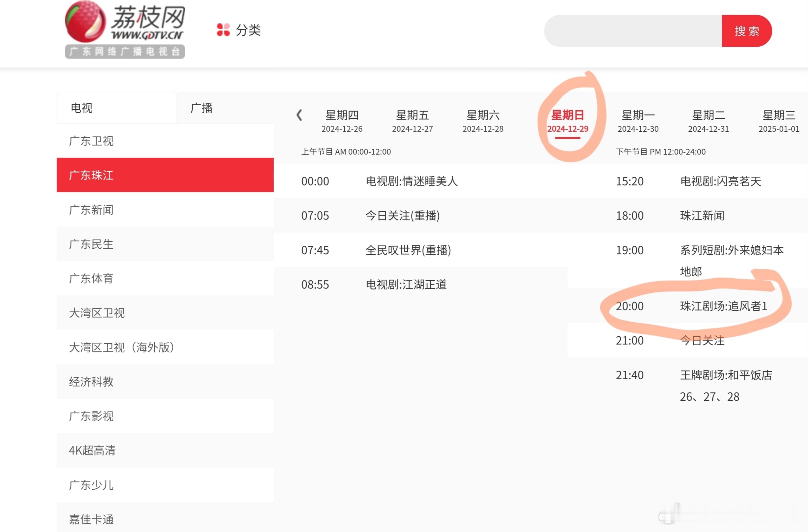
Task: Open the 分类 category icon
Action: (x=223, y=30)
